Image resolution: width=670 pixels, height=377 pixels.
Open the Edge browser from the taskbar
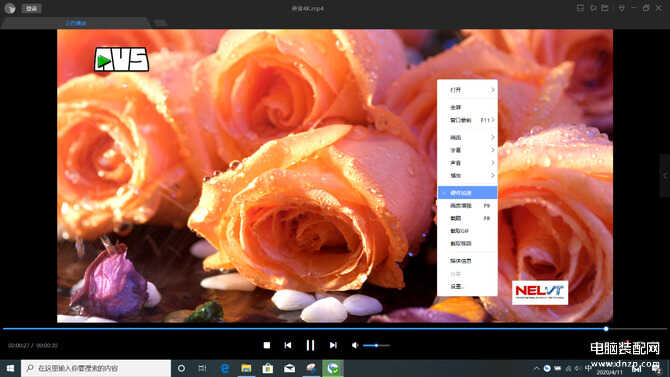[x=225, y=368]
